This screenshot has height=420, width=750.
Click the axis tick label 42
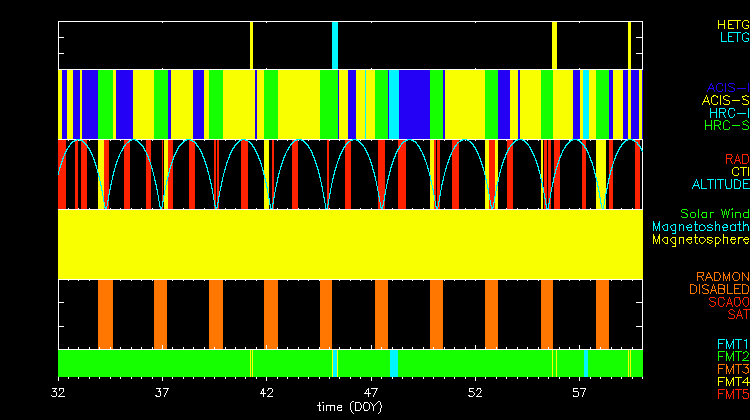267,393
